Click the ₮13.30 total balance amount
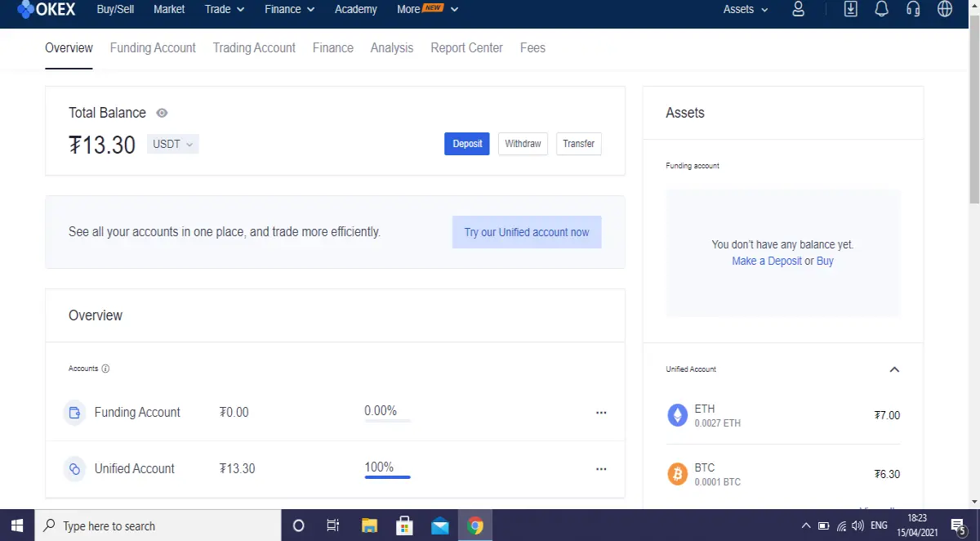 [x=102, y=145]
